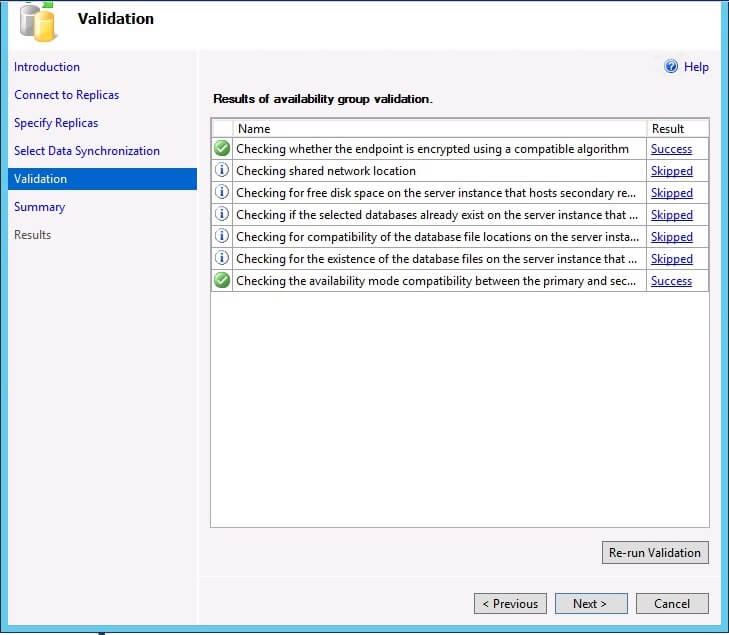This screenshot has width=729, height=635.
Task: Click the Previous button
Action: [510, 603]
